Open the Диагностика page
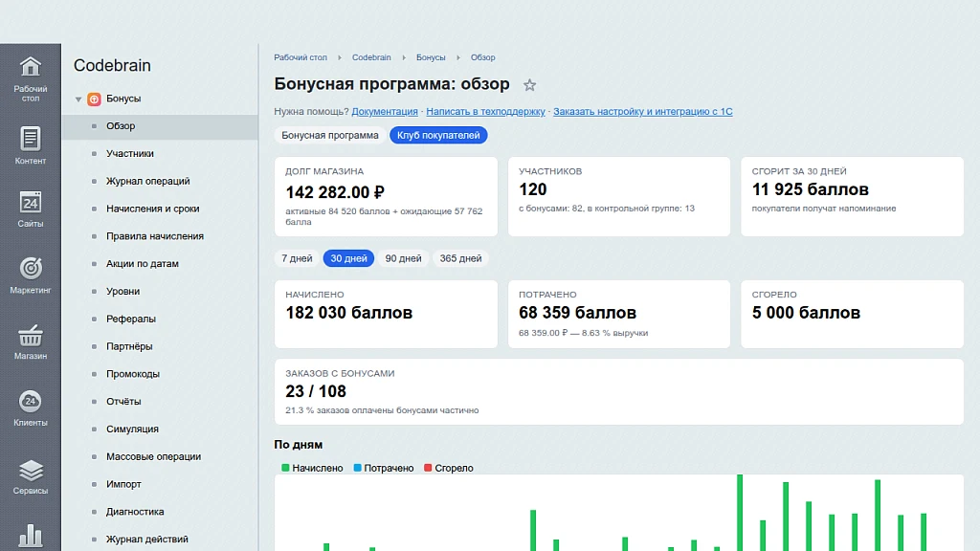This screenshot has width=980, height=551. coord(134,512)
